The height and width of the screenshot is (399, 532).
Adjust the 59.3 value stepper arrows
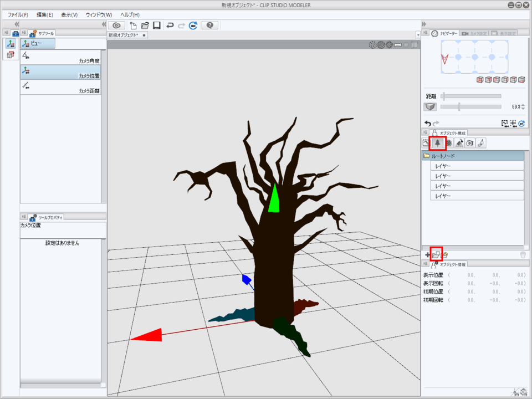point(523,107)
